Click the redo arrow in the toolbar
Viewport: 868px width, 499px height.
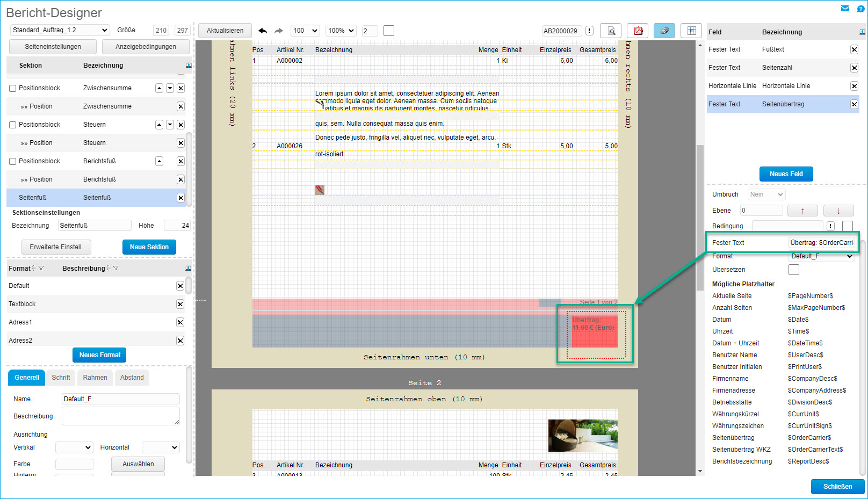(x=279, y=31)
